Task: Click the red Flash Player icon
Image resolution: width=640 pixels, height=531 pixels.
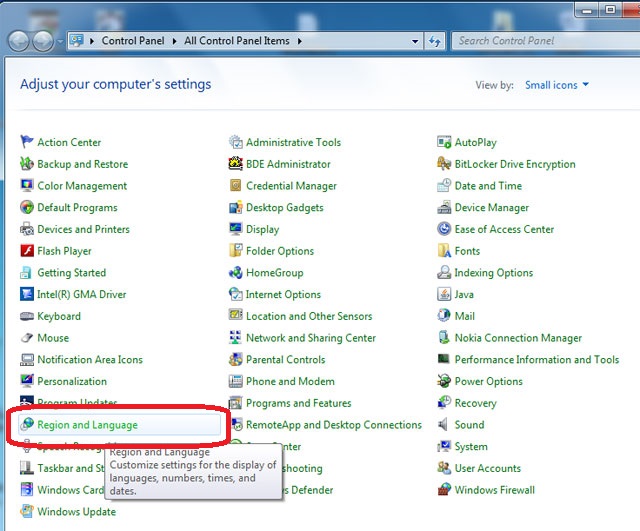Action: (x=27, y=250)
